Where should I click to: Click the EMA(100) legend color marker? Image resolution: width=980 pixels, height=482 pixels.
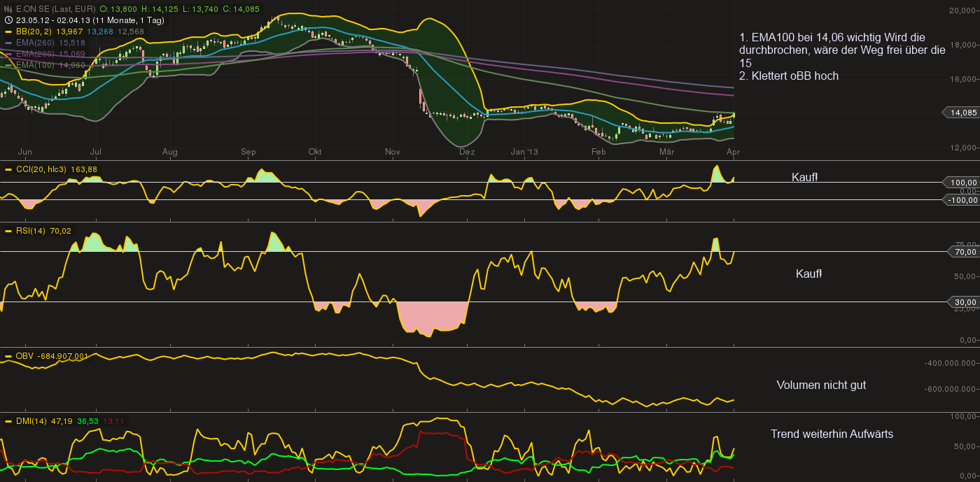click(8, 65)
